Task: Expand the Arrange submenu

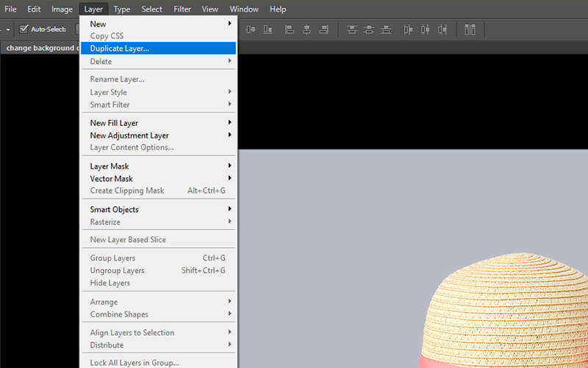Action: pos(158,302)
